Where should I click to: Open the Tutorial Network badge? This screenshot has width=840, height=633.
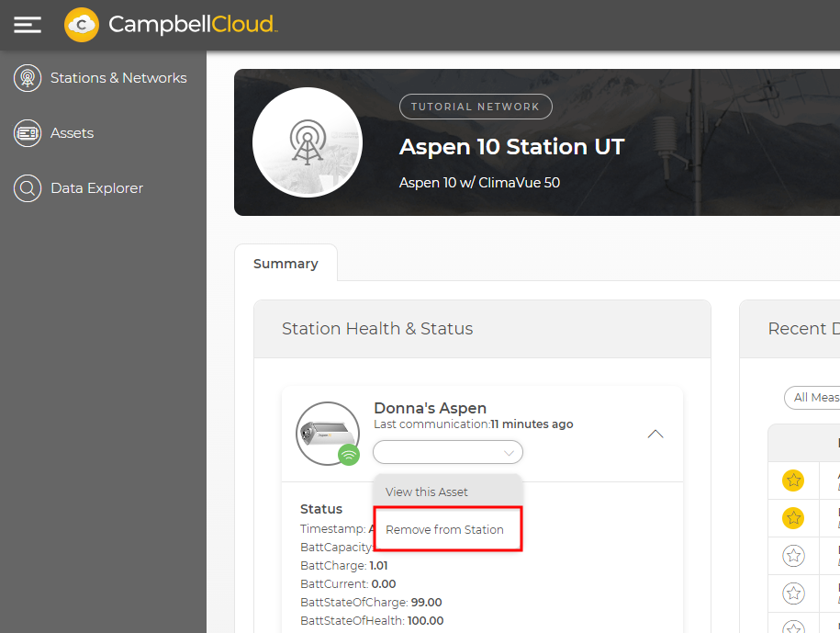coord(476,107)
